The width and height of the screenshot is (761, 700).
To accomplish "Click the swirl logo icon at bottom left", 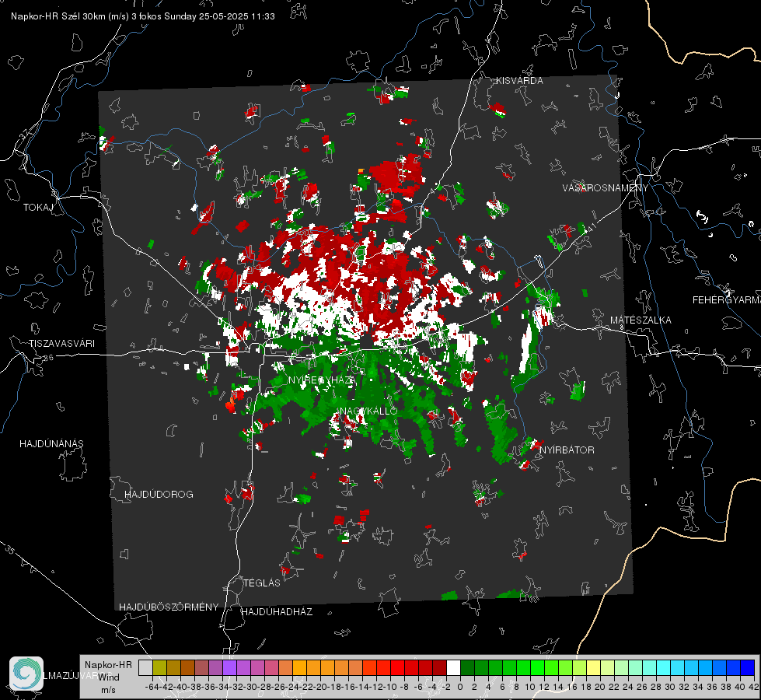I will [26, 674].
